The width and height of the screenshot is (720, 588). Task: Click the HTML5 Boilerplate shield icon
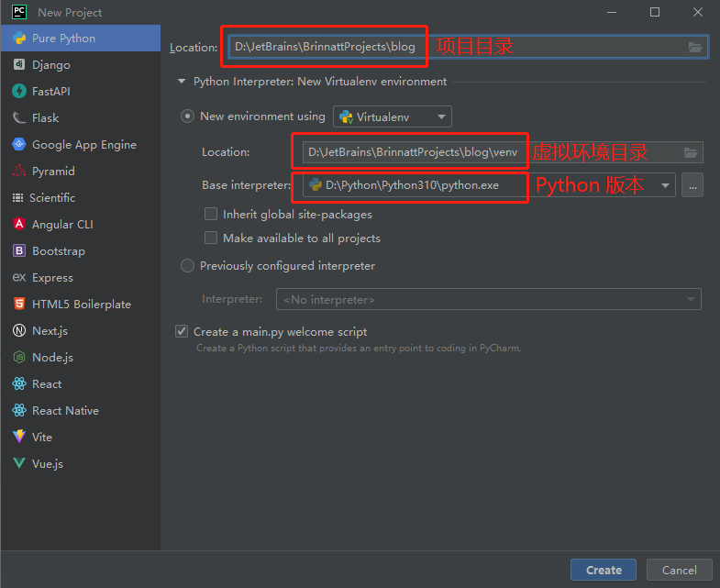tap(19, 304)
